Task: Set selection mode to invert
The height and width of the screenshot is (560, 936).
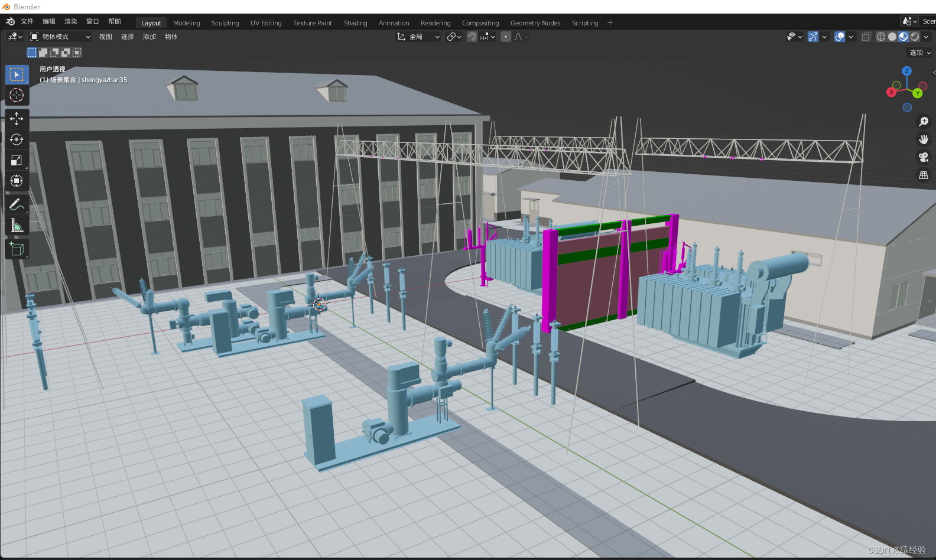Action: point(66,53)
